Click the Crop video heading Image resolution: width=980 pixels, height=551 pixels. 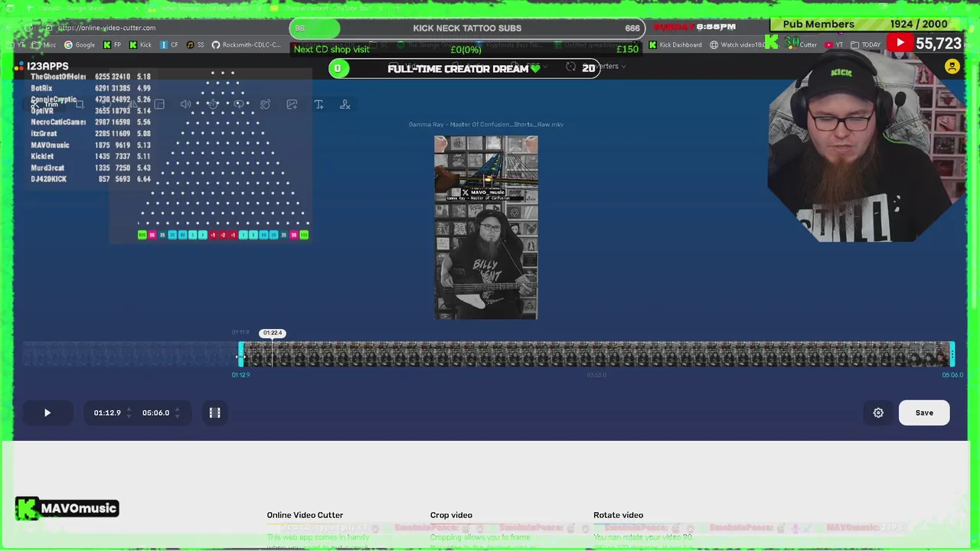tap(451, 515)
